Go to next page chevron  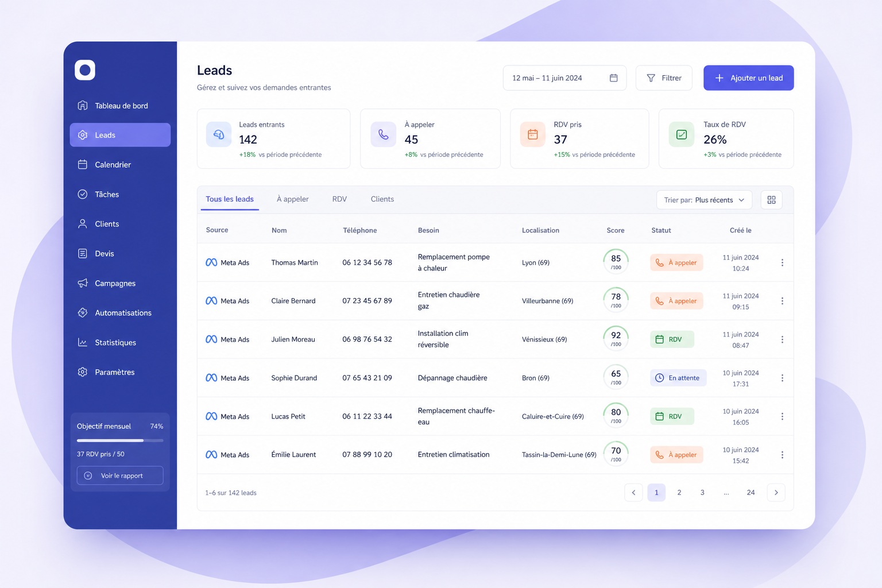coord(776,493)
